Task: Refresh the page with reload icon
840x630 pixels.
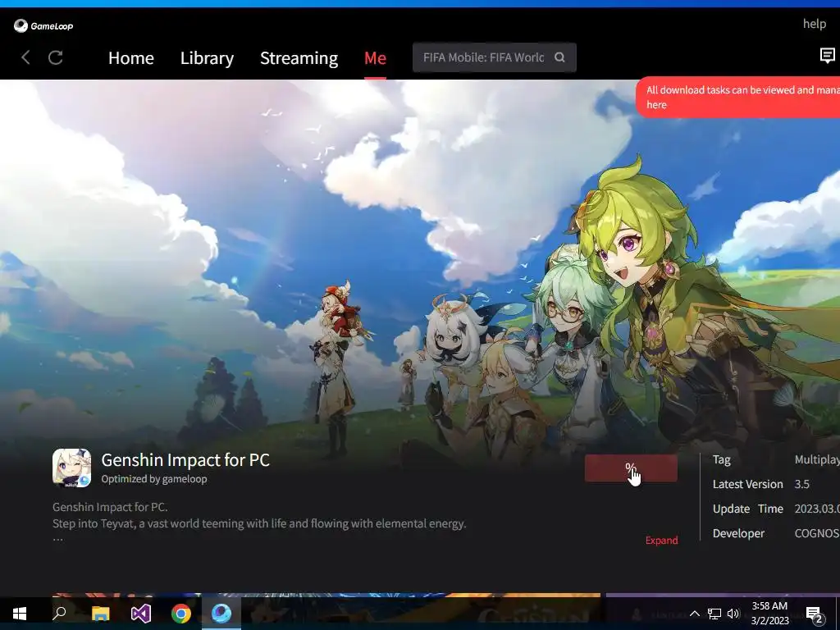Action: [56, 57]
